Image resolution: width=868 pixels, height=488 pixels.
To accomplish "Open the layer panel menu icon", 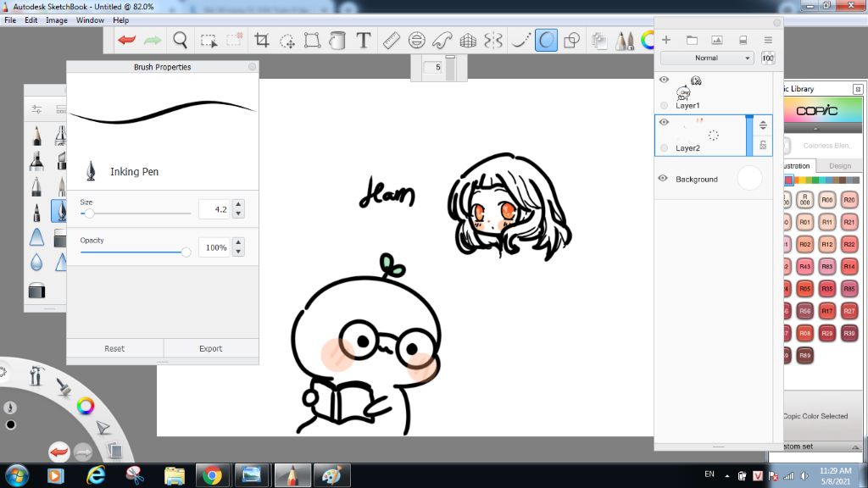I will tap(768, 40).
